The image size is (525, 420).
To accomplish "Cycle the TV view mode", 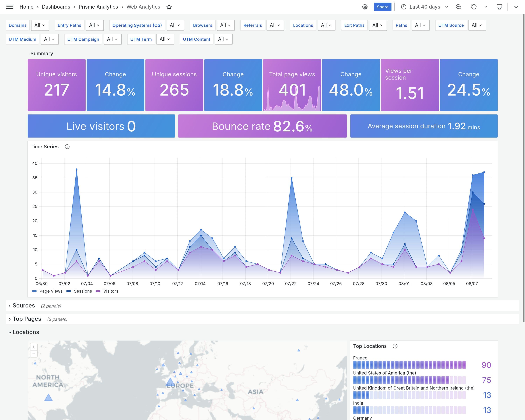I will click(499, 7).
